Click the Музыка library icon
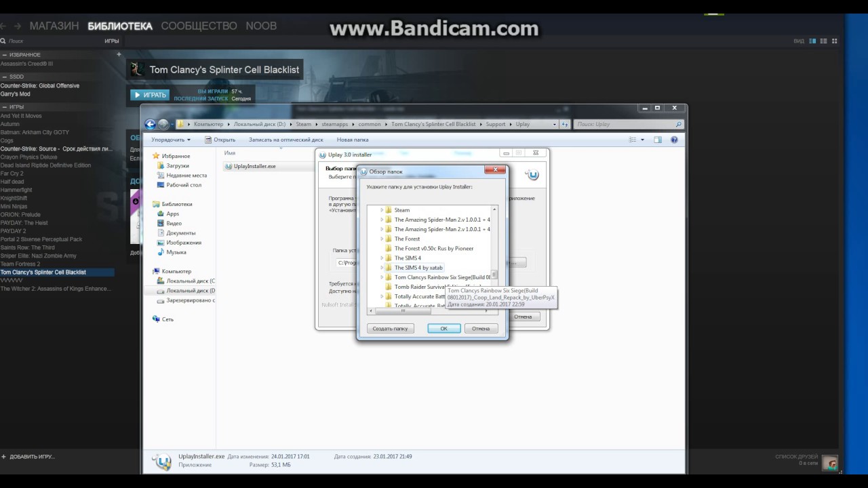868x488 pixels. pyautogui.click(x=161, y=252)
